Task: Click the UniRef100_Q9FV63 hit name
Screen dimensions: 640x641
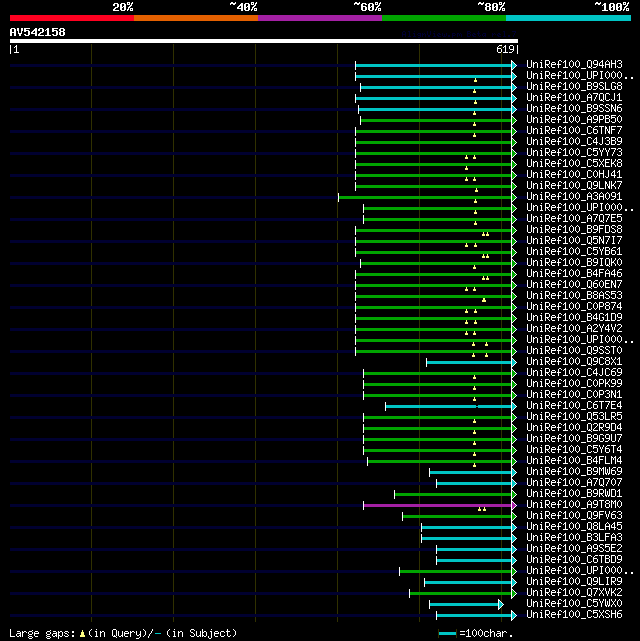Action: [574, 516]
